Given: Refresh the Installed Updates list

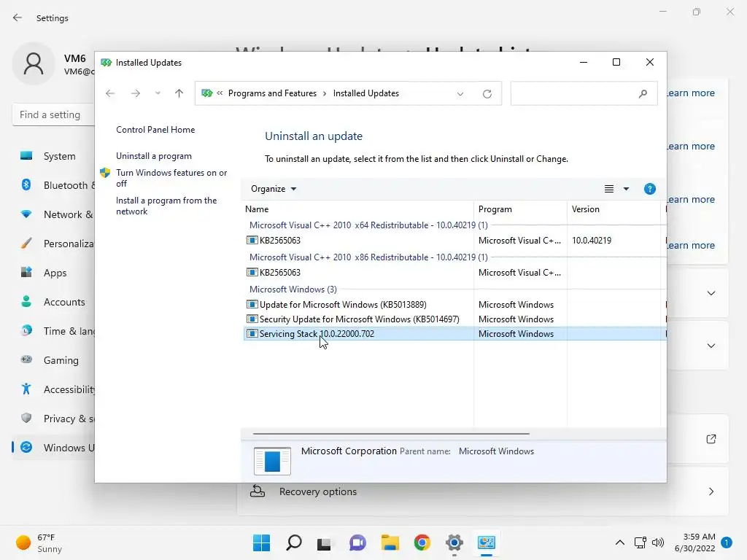Looking at the screenshot, I should (x=487, y=94).
